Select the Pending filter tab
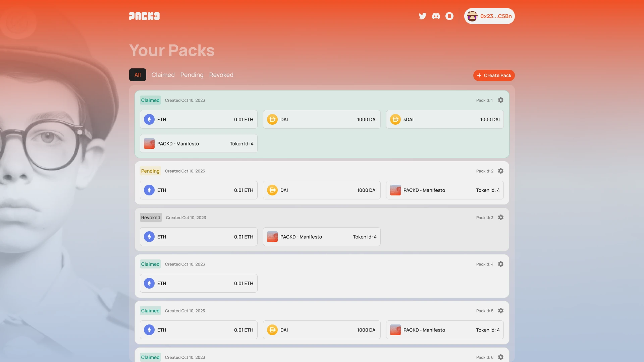 [x=192, y=74]
